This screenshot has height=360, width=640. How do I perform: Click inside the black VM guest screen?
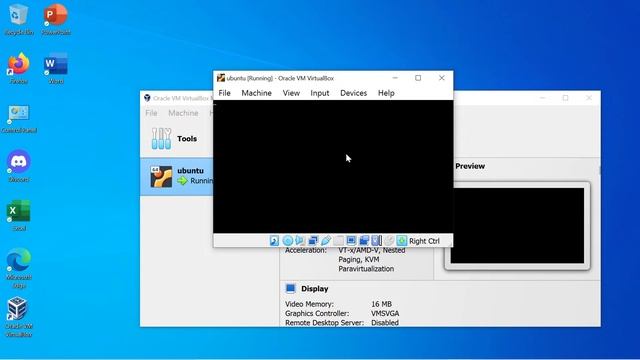coord(333,167)
